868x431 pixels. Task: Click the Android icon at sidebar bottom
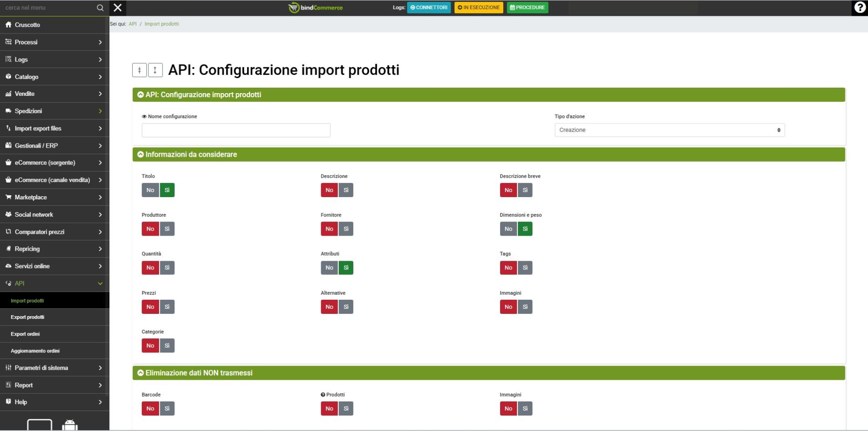click(69, 425)
